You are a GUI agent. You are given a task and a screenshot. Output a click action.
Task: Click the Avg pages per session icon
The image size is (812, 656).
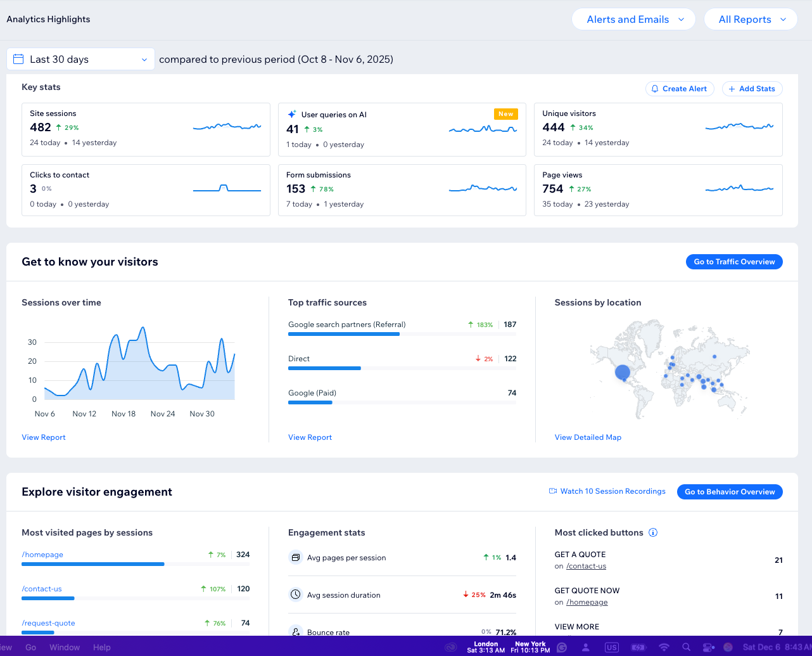pos(295,558)
